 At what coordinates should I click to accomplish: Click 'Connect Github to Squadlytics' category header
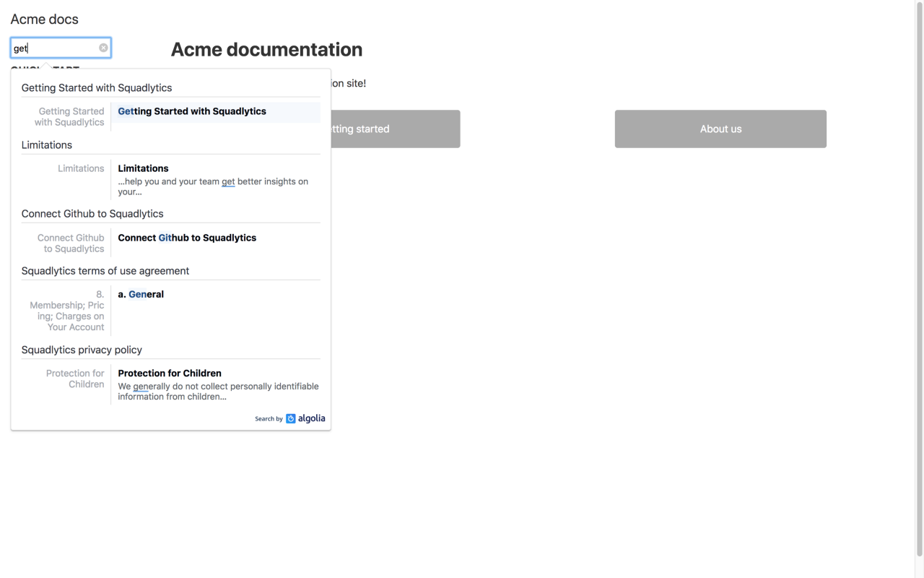(92, 213)
